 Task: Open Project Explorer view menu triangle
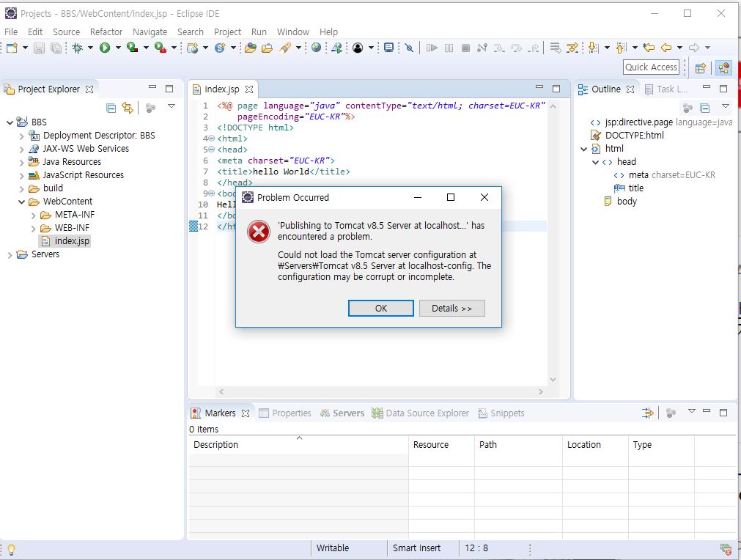[x=172, y=106]
